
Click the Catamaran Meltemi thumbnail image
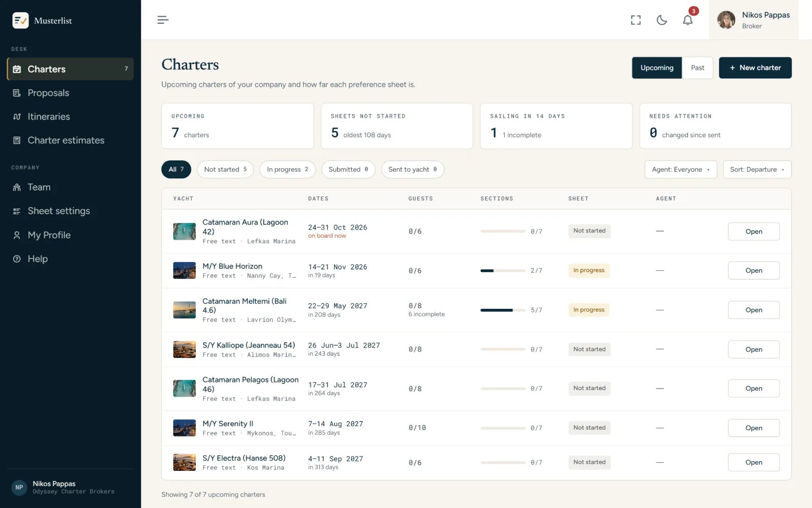184,310
